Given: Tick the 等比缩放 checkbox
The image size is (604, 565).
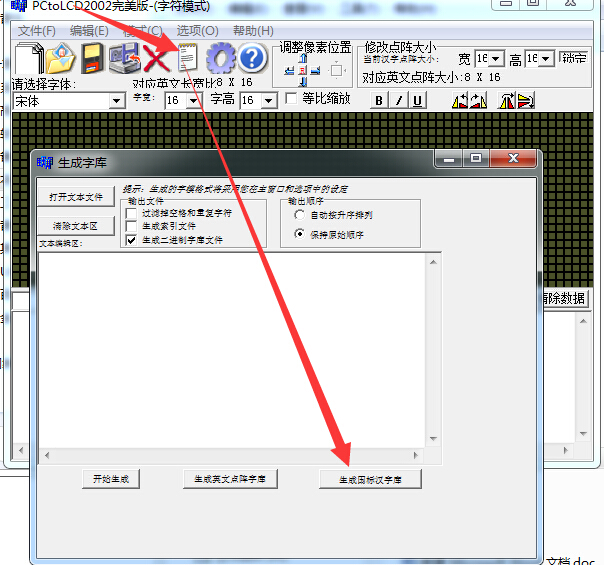Looking at the screenshot, I should coord(291,99).
